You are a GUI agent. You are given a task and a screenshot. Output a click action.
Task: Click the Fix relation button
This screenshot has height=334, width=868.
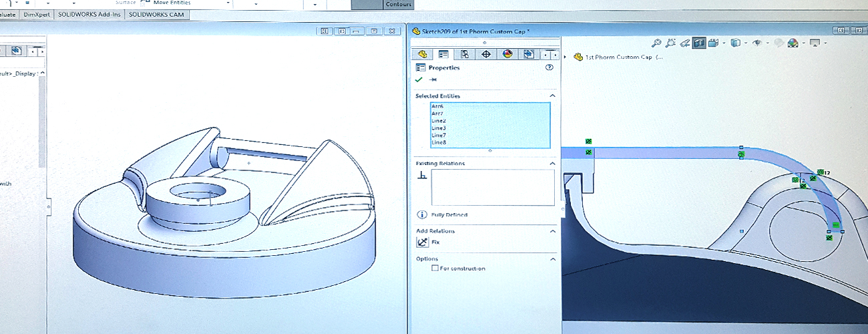(x=422, y=242)
